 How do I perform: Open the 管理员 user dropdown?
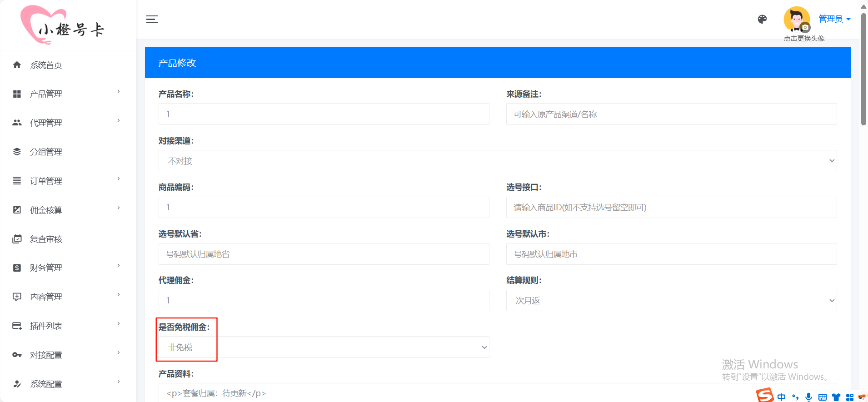pos(834,19)
